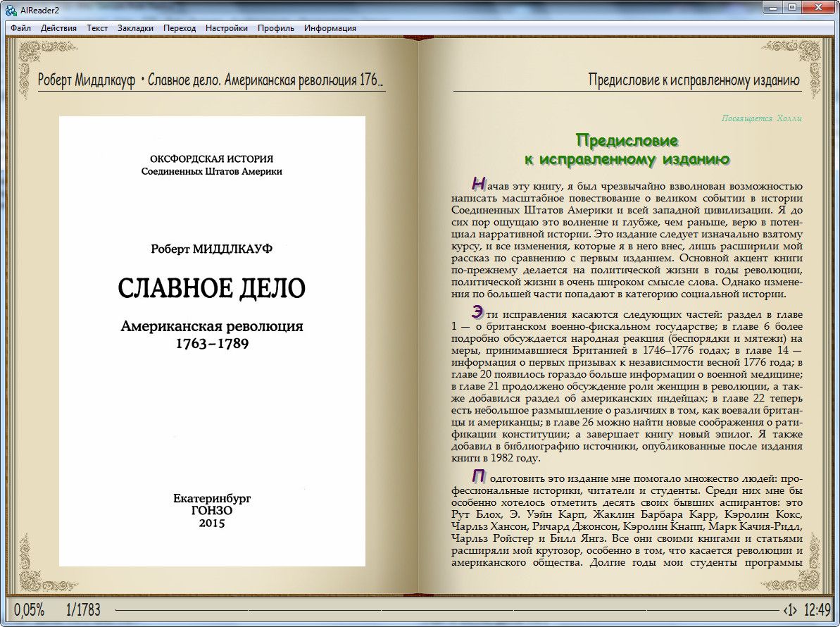Click the book cover page image
Screen dimensions: 840x627
(x=212, y=341)
